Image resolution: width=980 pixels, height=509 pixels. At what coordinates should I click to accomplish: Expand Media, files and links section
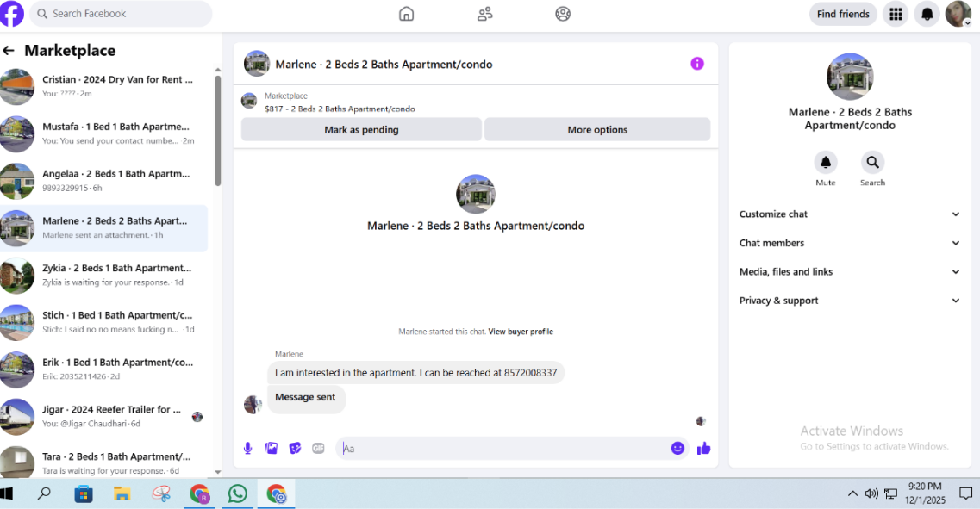point(849,271)
